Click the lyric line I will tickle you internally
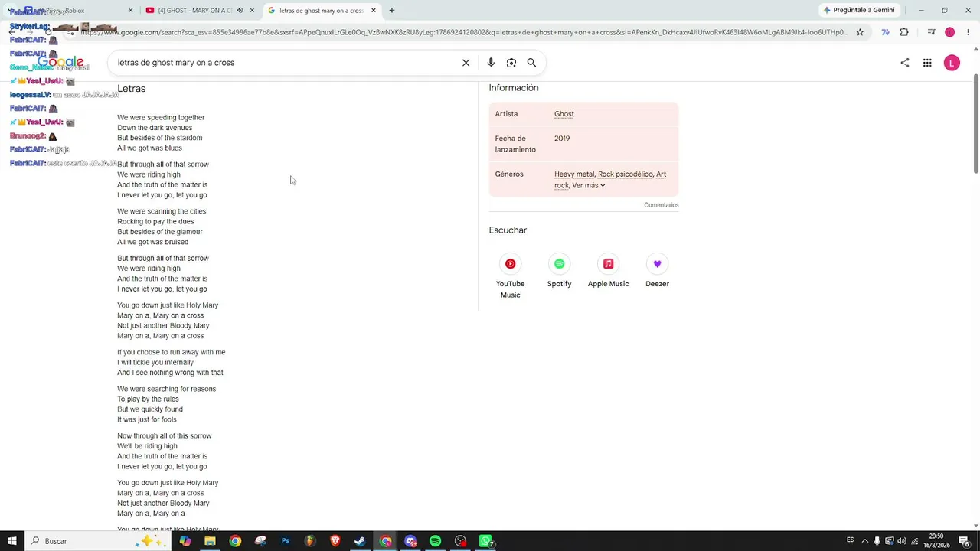Image resolution: width=980 pixels, height=551 pixels. (155, 363)
